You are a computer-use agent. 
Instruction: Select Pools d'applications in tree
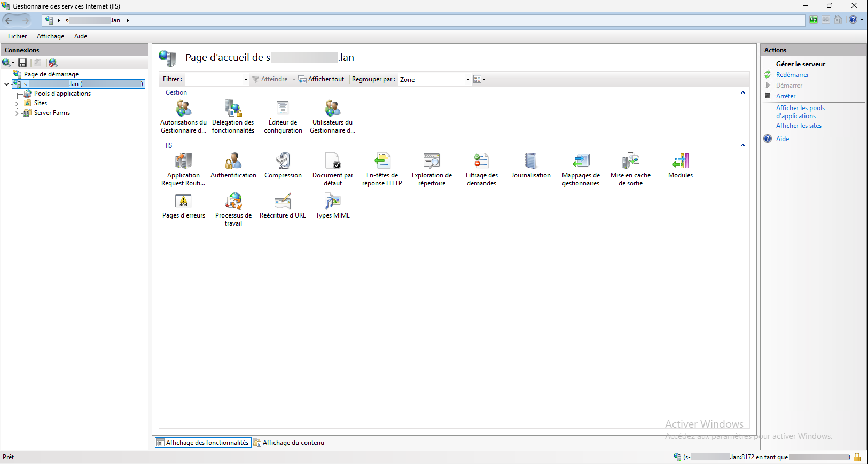(62, 94)
